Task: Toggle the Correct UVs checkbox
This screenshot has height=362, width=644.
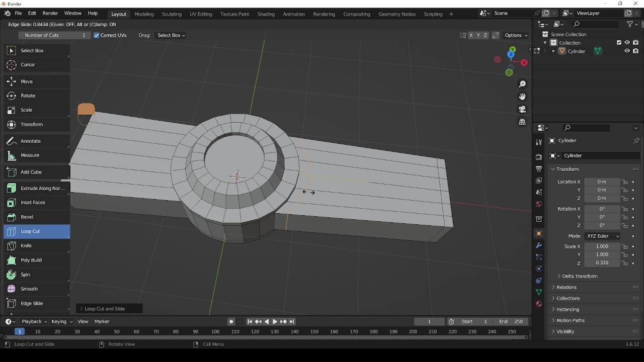Action: 97,35
